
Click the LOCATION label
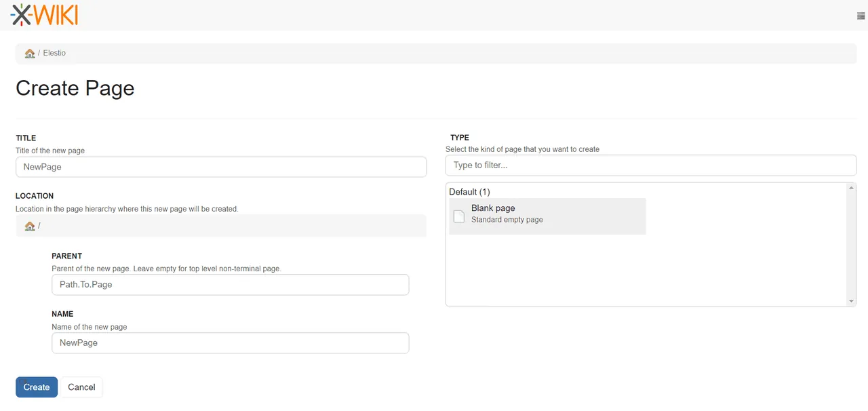pyautogui.click(x=35, y=196)
